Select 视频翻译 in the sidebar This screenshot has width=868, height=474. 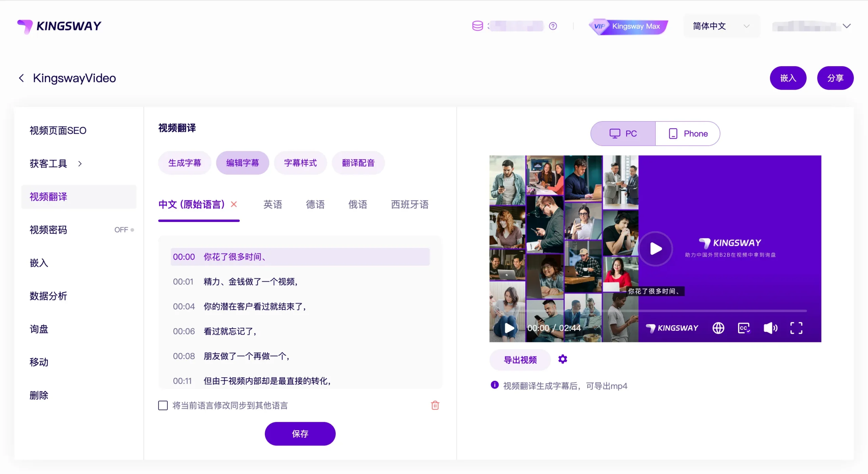point(79,197)
